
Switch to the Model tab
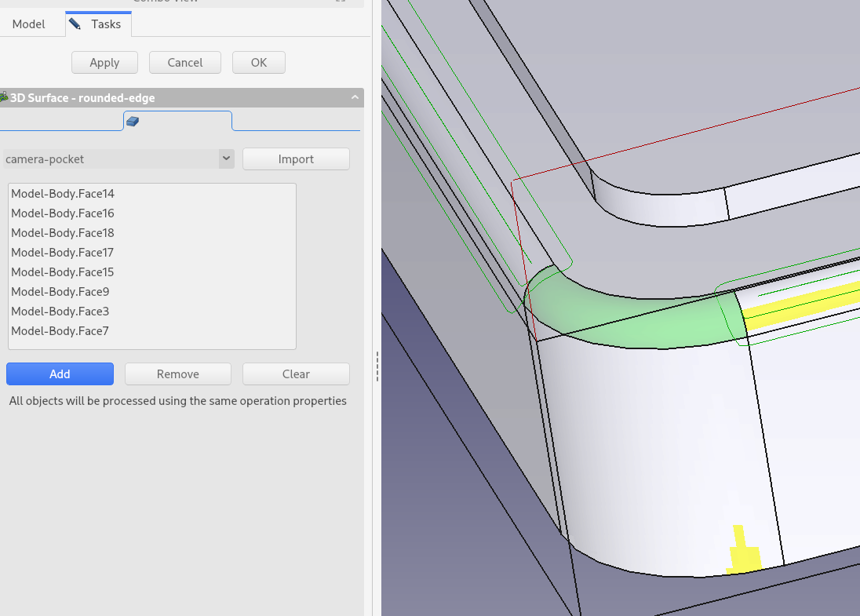pyautogui.click(x=28, y=24)
